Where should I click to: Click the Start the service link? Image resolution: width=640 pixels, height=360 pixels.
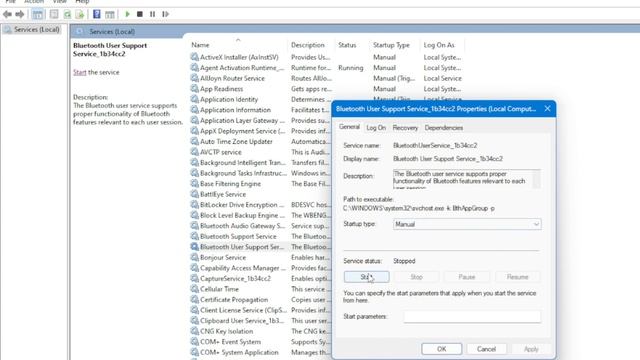(80, 72)
